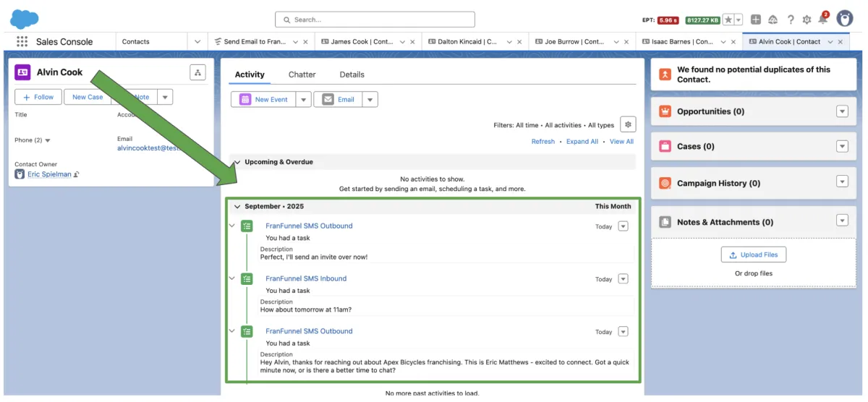Screen dimensions: 868x402
Task: Select the Details tab
Action: click(352, 74)
